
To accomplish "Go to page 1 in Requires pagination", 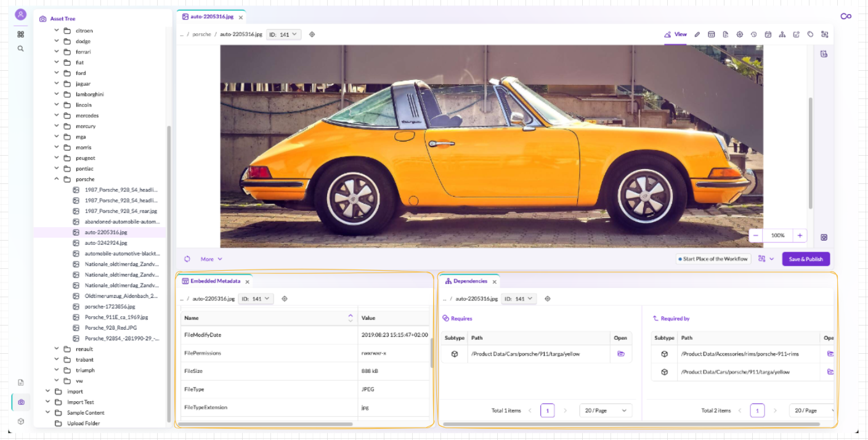I will (x=547, y=410).
